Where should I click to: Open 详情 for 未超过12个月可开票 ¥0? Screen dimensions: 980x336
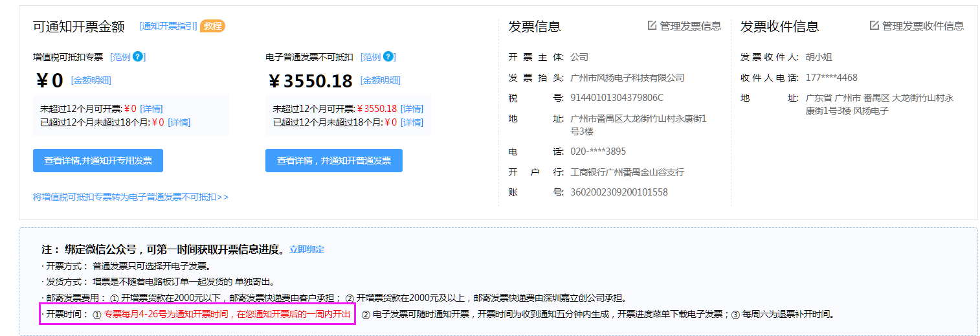pos(151,109)
